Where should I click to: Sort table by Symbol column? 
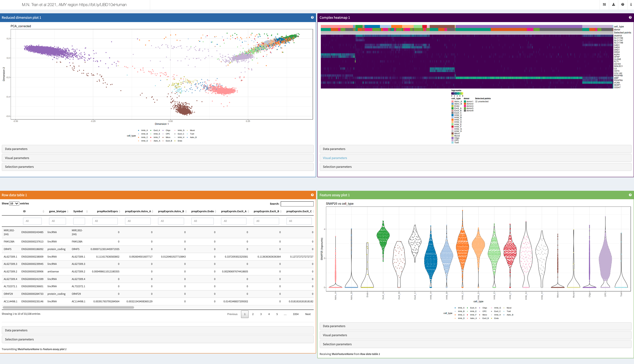78,211
